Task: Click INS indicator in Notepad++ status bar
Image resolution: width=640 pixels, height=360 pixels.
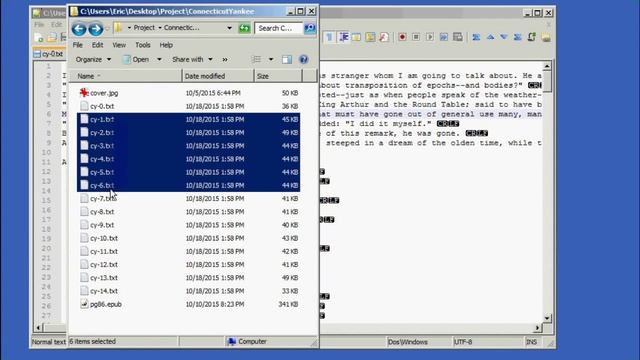Action: tap(531, 342)
